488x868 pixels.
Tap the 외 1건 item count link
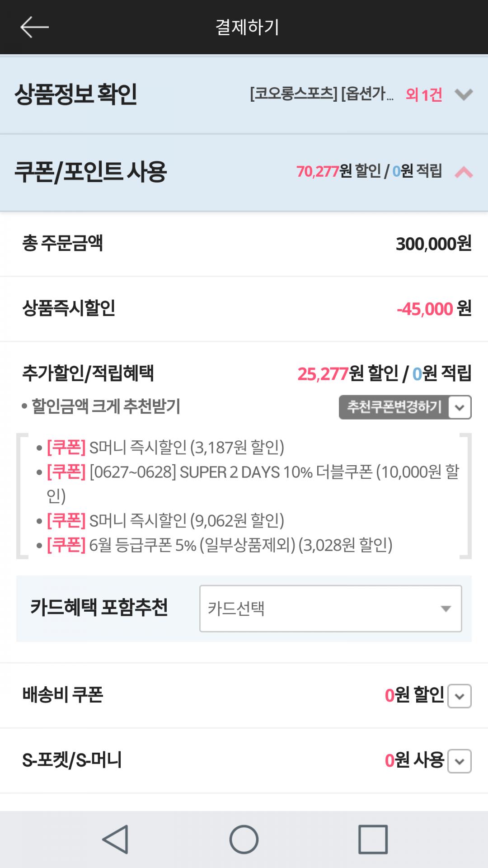pos(423,94)
